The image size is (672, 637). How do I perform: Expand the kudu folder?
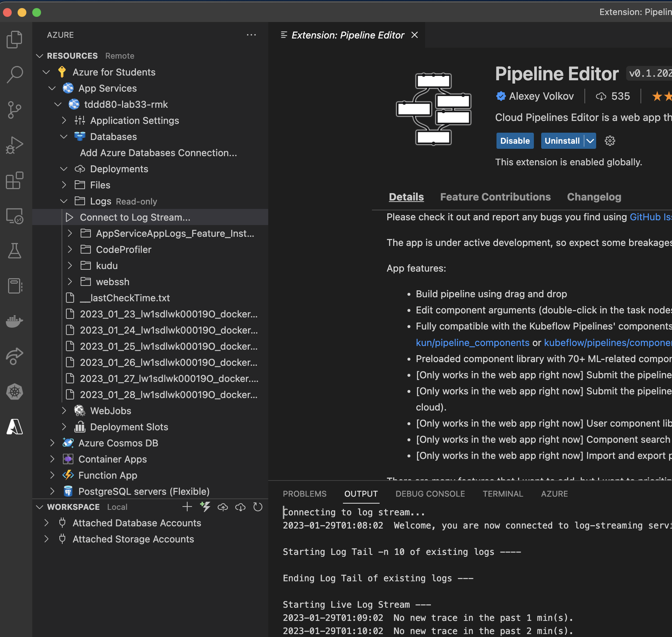click(x=70, y=266)
